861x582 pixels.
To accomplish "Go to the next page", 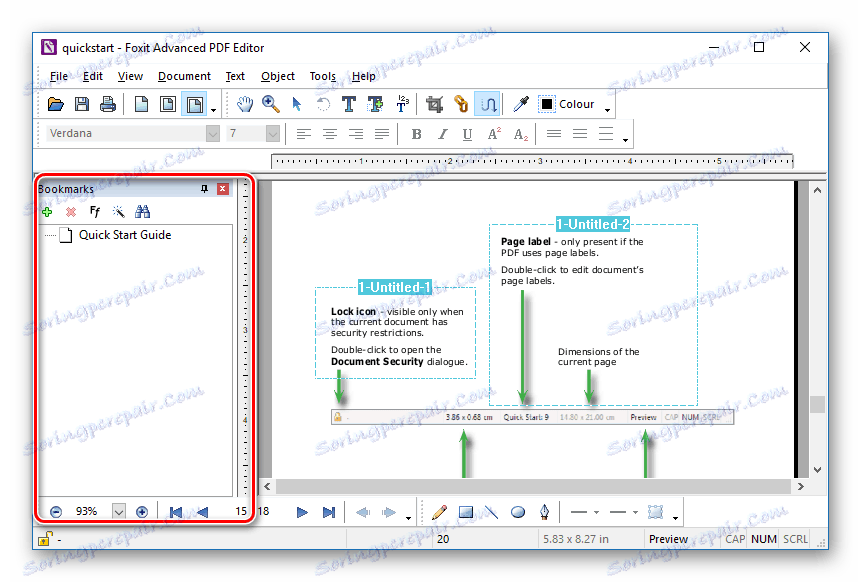I will 302,512.
